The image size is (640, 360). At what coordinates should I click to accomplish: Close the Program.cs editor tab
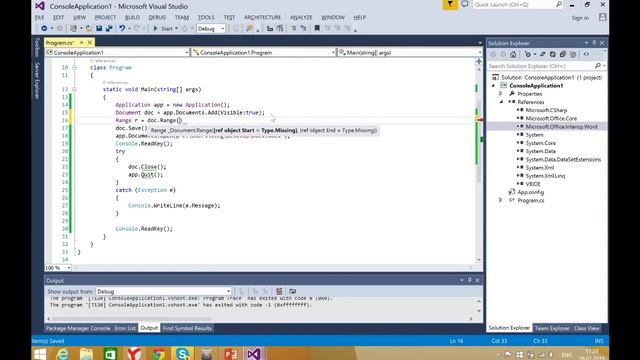(90, 42)
